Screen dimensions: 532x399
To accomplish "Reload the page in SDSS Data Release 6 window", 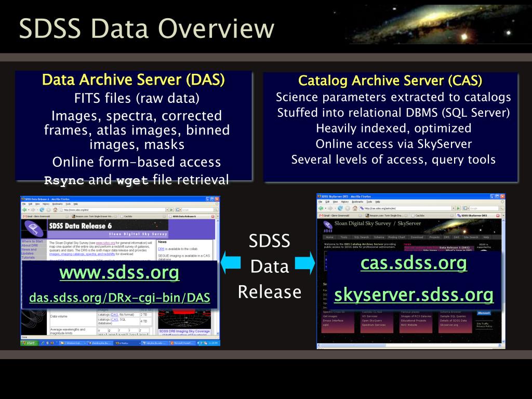I will pyautogui.click(x=42, y=210).
